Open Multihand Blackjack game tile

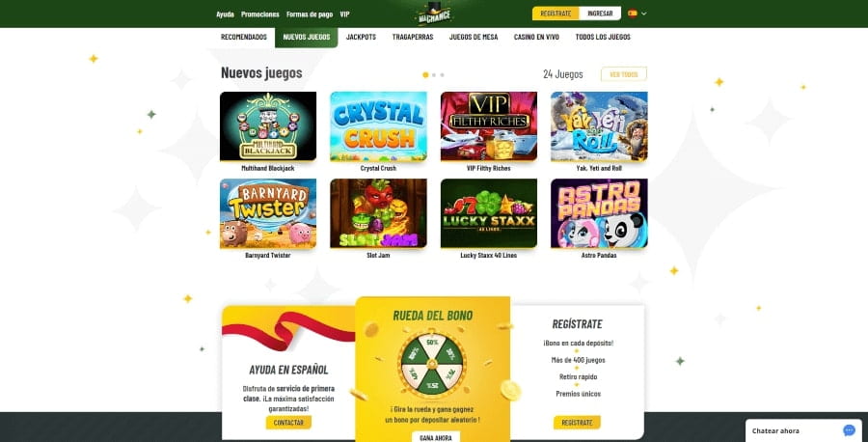click(x=268, y=126)
